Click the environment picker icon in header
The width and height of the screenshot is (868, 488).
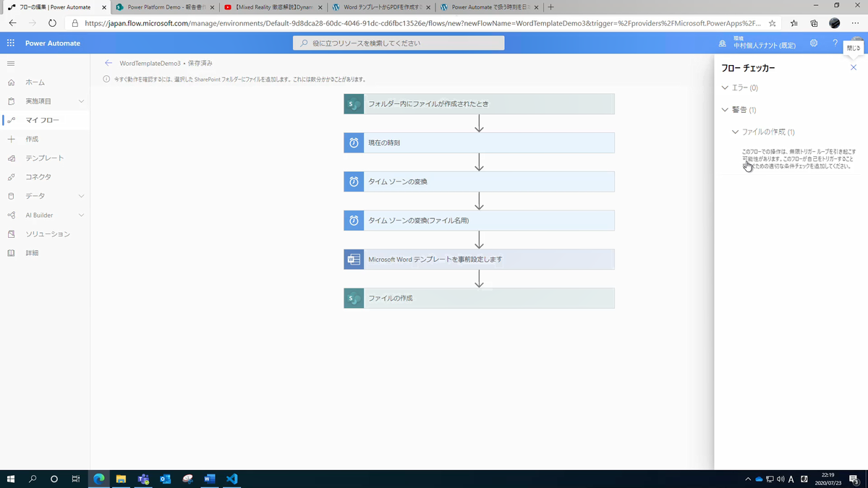pos(722,43)
